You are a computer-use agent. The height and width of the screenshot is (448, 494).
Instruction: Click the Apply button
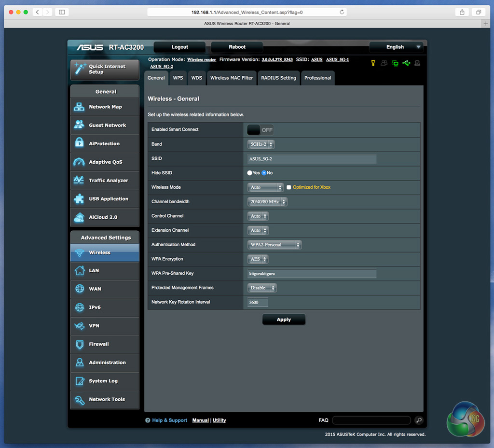[284, 320]
